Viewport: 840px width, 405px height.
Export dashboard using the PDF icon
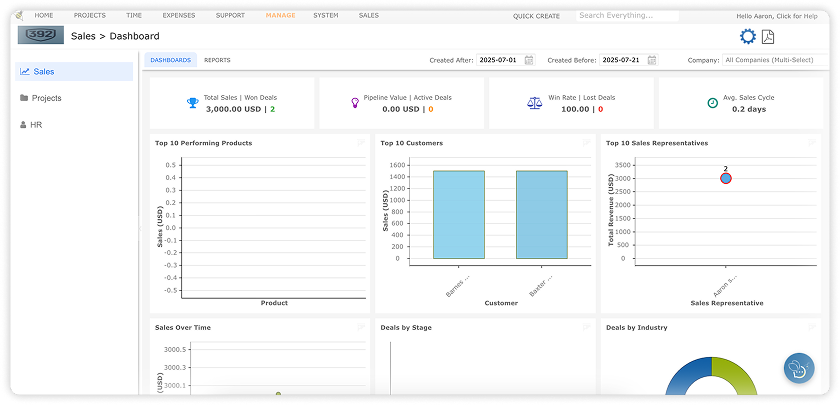coord(768,36)
